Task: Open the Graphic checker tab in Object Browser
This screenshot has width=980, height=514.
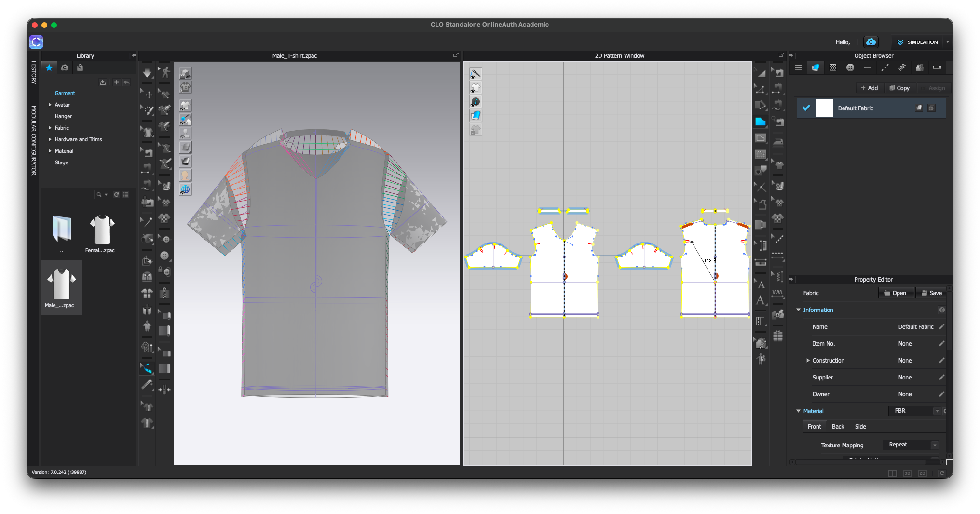Action: pyautogui.click(x=833, y=68)
